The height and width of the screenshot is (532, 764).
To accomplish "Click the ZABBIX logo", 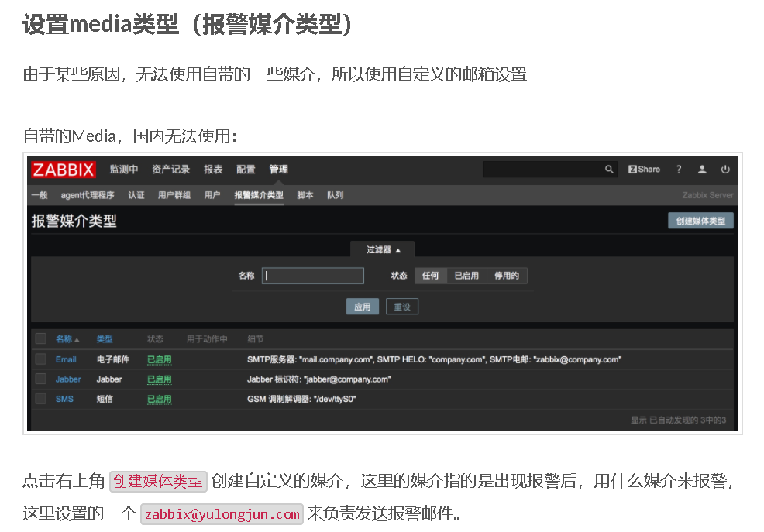I will [64, 170].
